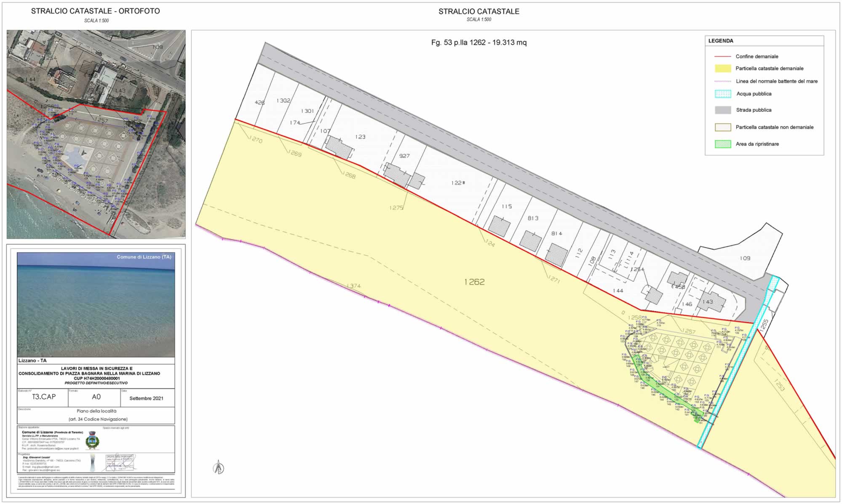This screenshot has height=504, width=842.
Task: Select parcel number 927 on the map
Action: coord(404,155)
